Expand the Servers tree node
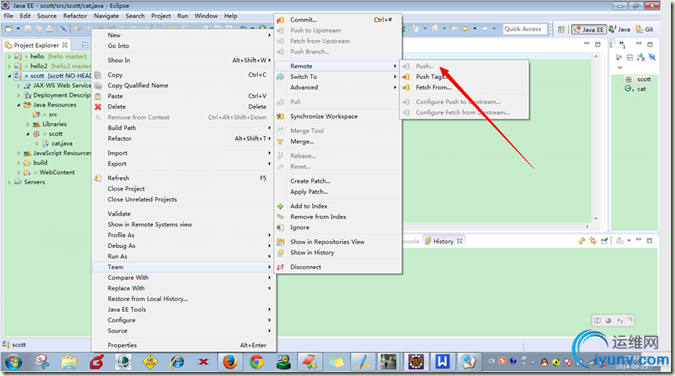 9,182
